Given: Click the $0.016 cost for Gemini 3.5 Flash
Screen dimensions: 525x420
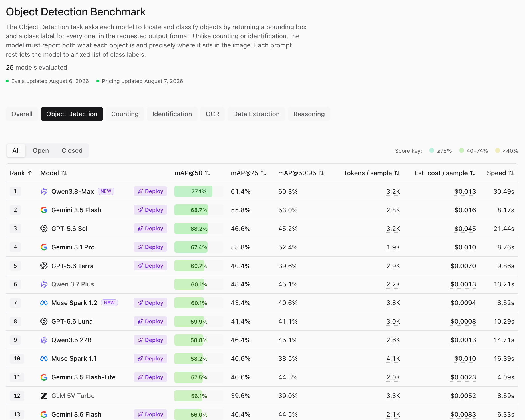Looking at the screenshot, I should click(465, 210).
